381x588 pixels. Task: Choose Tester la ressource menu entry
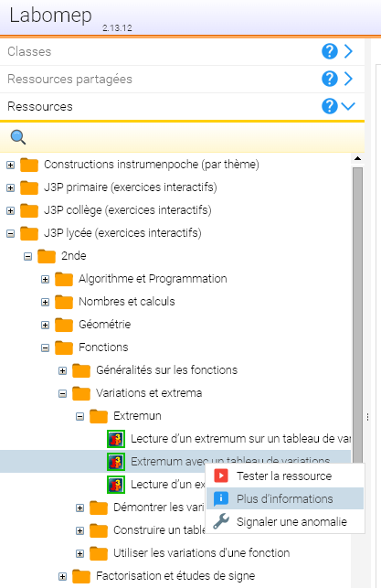tap(285, 476)
